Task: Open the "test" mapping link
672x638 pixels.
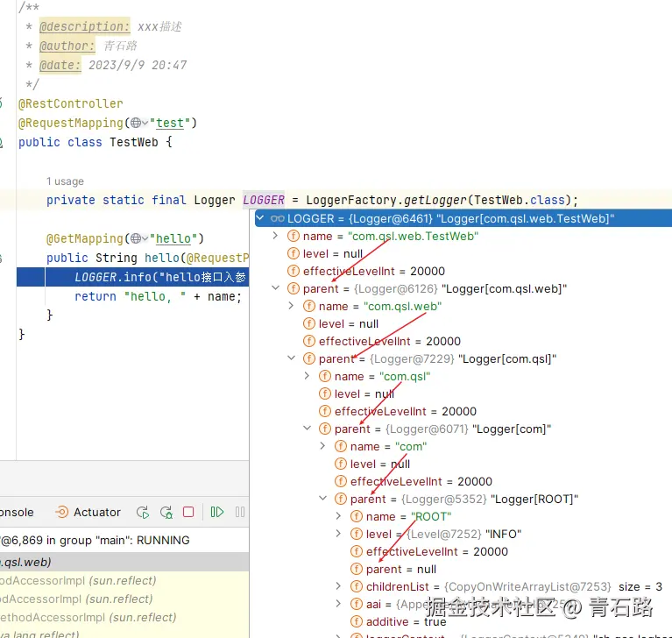Action: click(x=170, y=123)
